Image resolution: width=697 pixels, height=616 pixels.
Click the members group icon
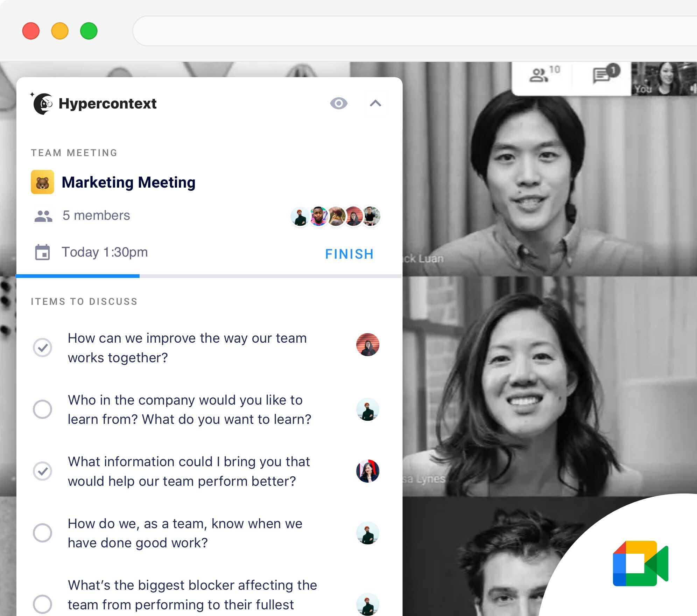43,215
